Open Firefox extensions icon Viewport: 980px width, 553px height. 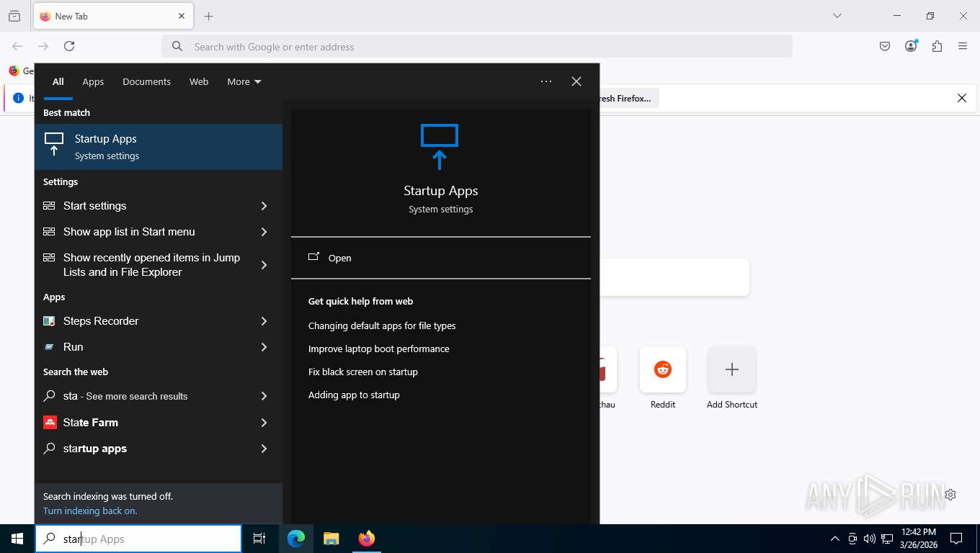click(x=937, y=46)
